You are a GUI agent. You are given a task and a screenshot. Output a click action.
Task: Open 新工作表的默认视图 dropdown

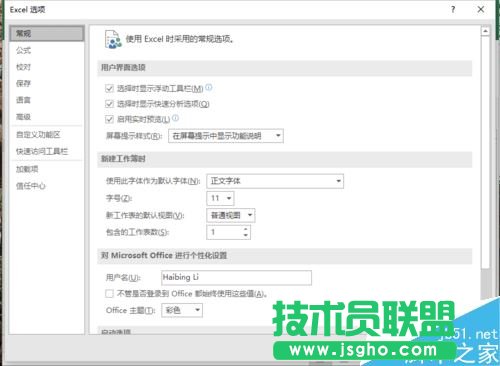[231, 215]
